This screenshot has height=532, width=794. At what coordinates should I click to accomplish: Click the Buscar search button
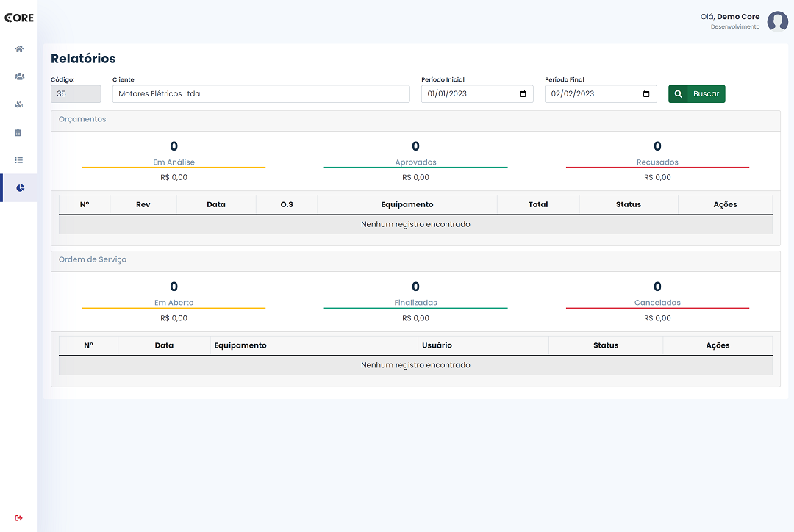[x=697, y=93]
